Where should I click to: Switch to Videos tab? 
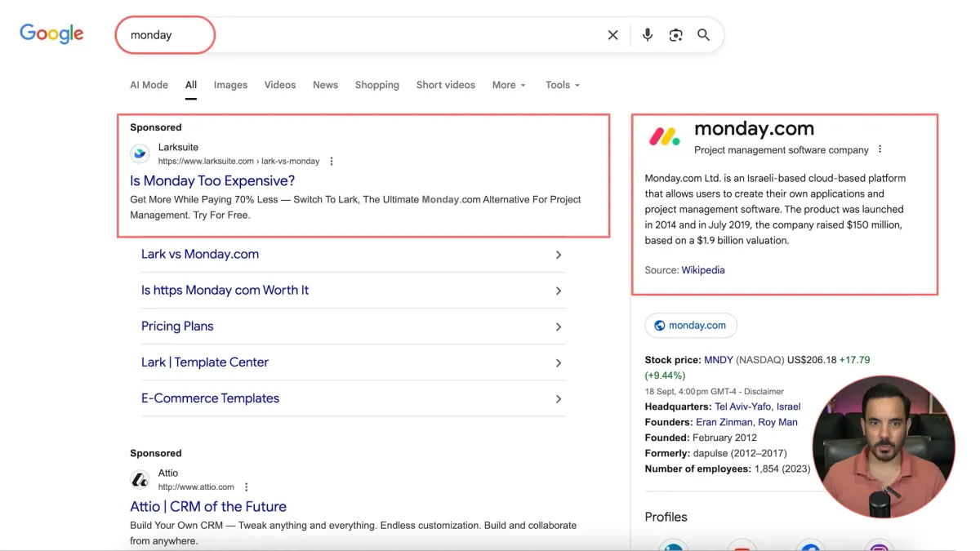pos(280,85)
